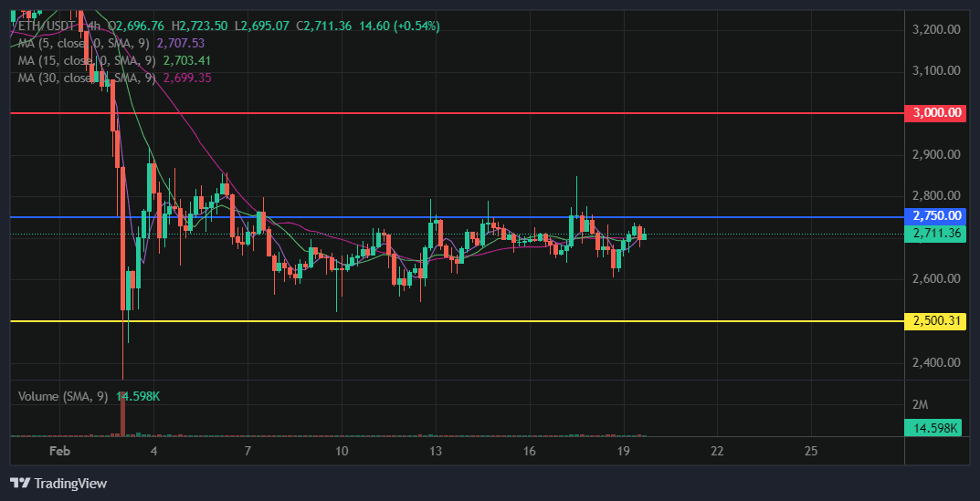980x501 pixels.
Task: Click the blue 2,750.00 price label
Action: [x=935, y=216]
